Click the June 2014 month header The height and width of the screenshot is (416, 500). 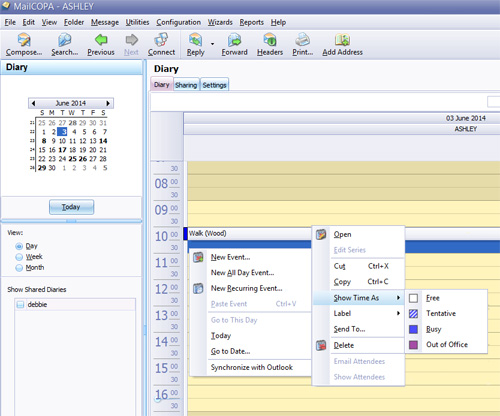coord(71,103)
